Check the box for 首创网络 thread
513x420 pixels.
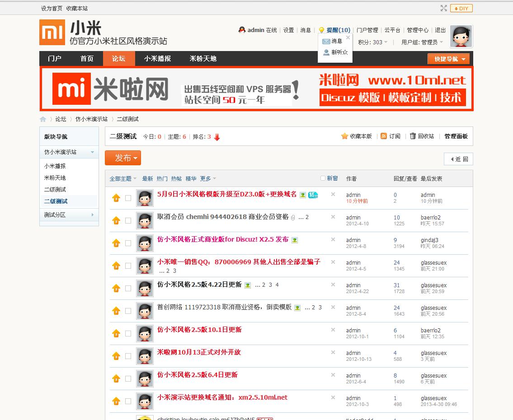tap(128, 311)
